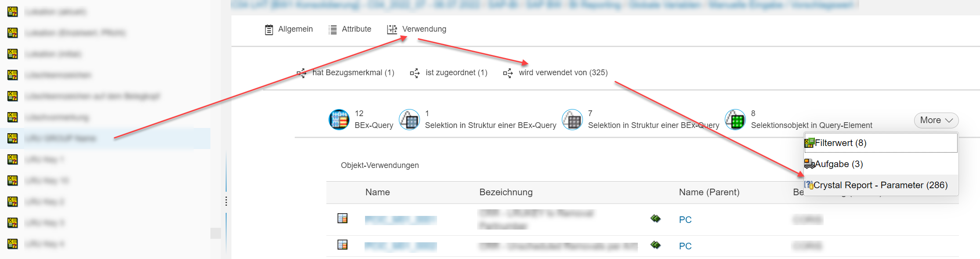The height and width of the screenshot is (259, 980).
Task: Open the Verwendung tab
Action: point(424,29)
